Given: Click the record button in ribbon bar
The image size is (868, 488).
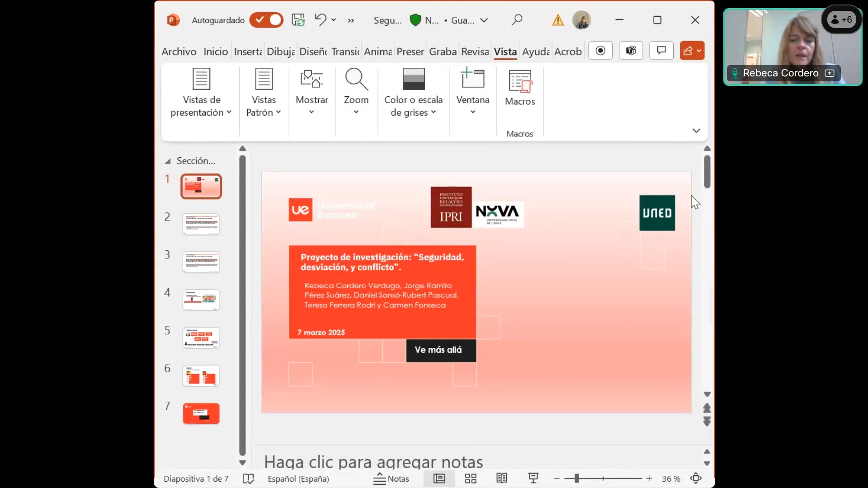Looking at the screenshot, I should (x=600, y=51).
